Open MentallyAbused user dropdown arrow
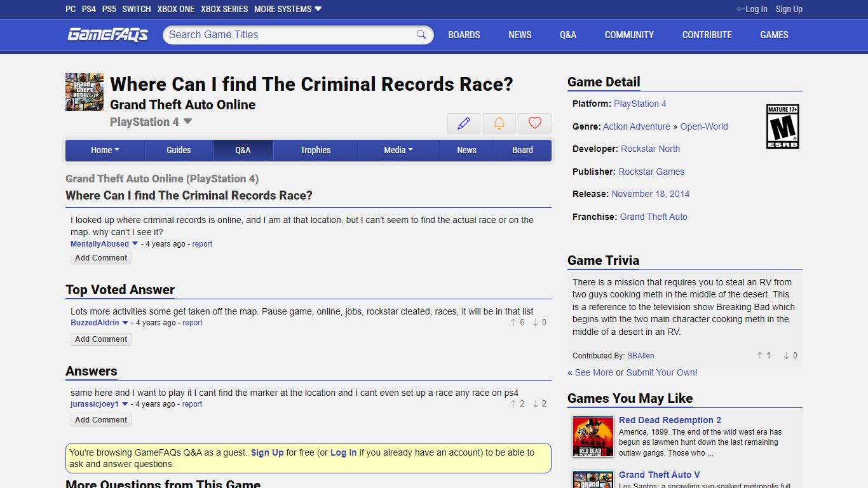 click(x=135, y=244)
